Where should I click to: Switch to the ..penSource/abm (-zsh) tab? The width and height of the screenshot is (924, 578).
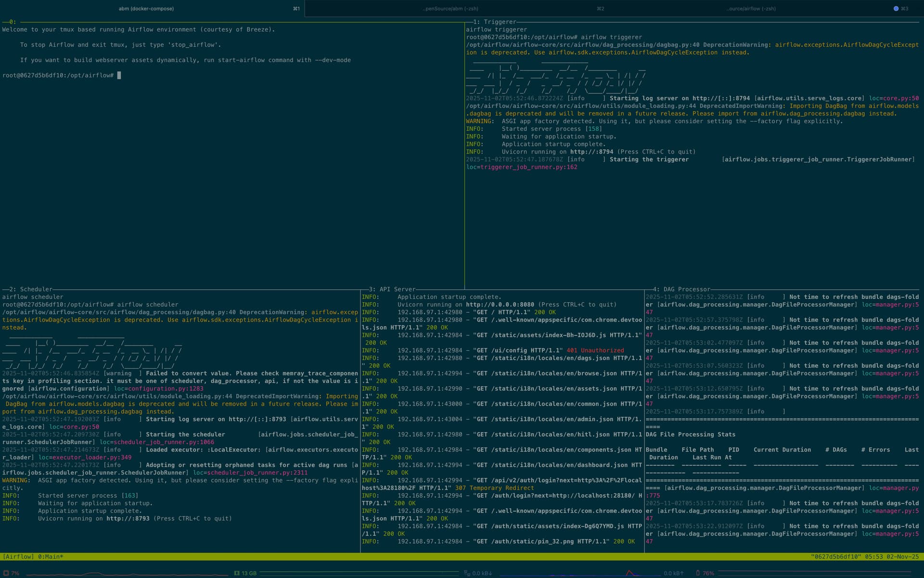[450, 9]
